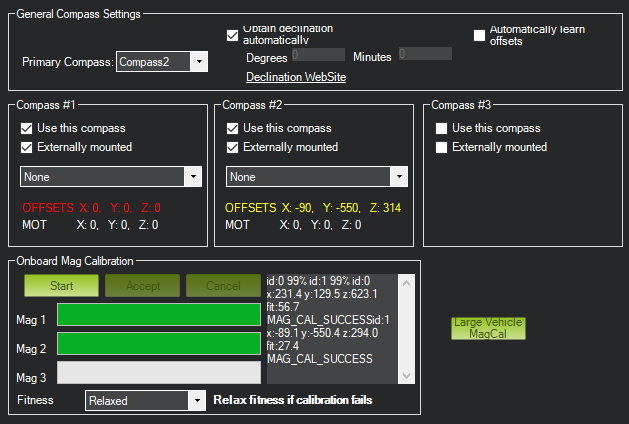Click the Large Vehicle MagCal button

click(488, 328)
